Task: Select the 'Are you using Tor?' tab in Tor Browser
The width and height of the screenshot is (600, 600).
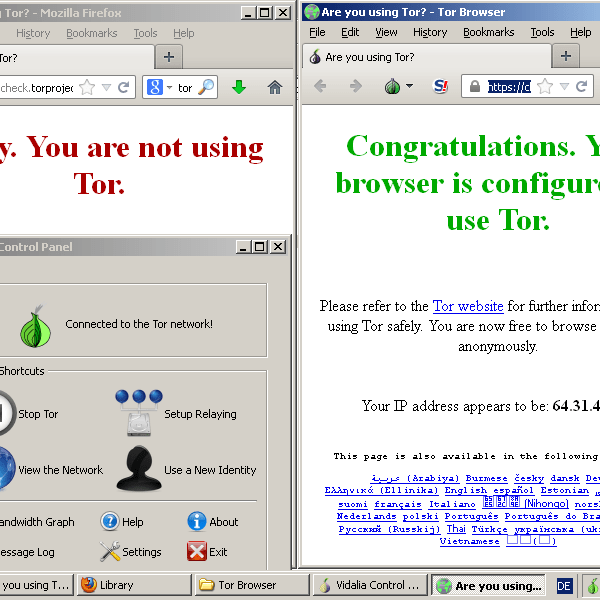Action: coord(427,57)
